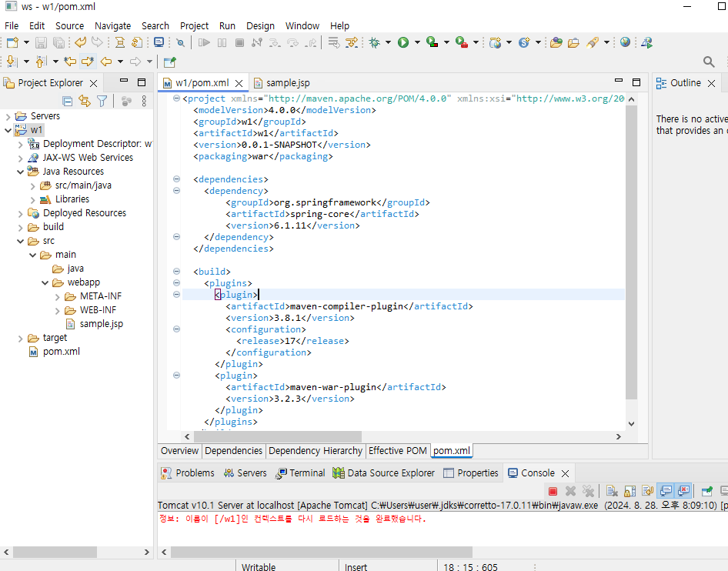Click the green Run button in toolbar
Image resolution: width=728 pixels, height=571 pixels.
(x=402, y=43)
